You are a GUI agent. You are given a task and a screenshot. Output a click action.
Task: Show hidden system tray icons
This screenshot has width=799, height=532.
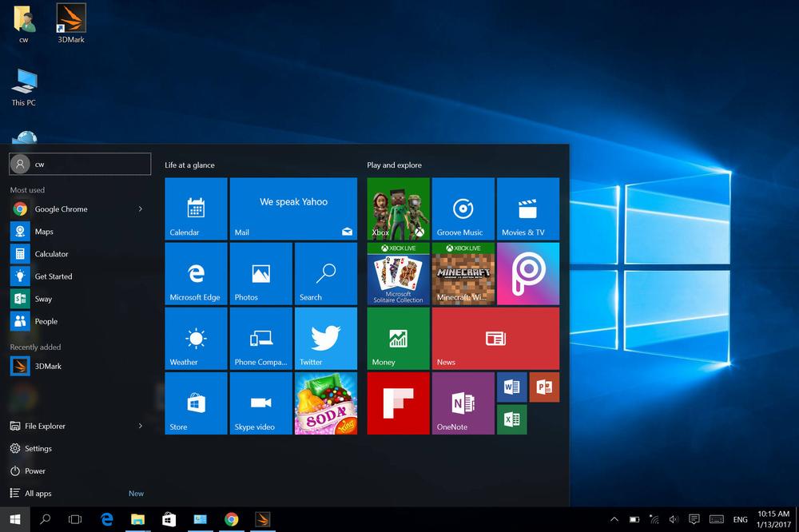tap(614, 519)
